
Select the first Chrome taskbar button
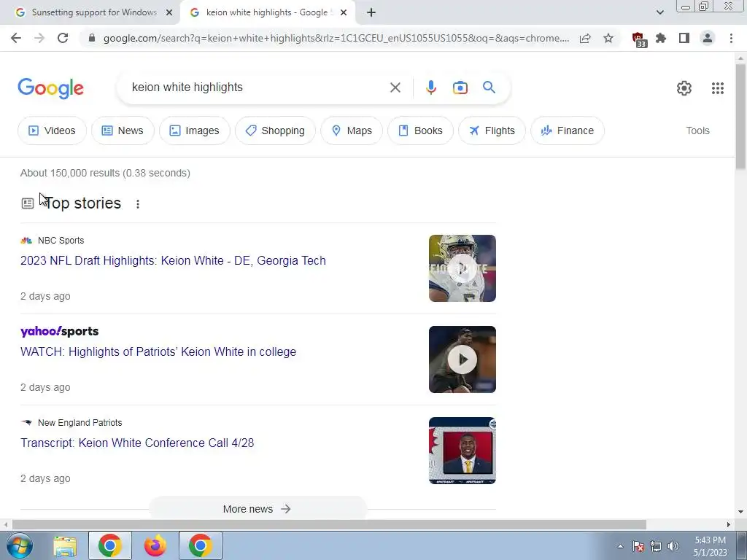[x=110, y=545]
